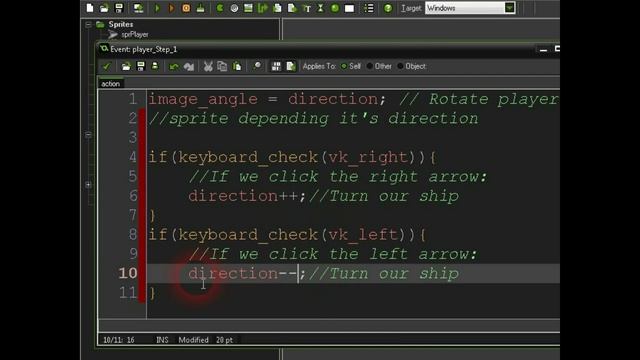Click the 'Event: player_Step_1' window title
The width and height of the screenshot is (640, 360).
tap(144, 49)
